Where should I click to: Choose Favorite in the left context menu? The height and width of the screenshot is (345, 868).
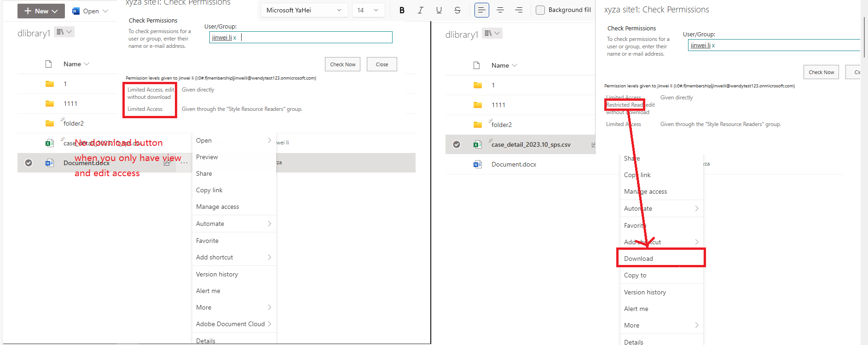pos(234,241)
